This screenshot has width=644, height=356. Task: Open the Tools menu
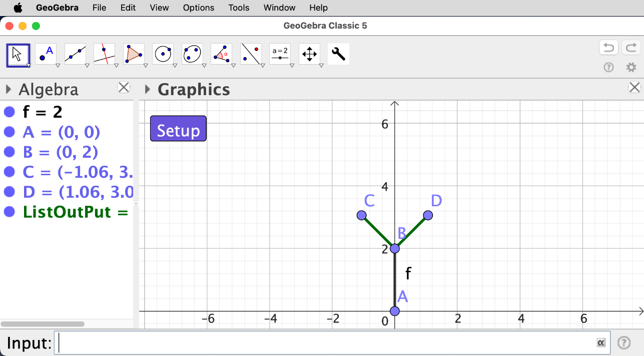point(239,8)
